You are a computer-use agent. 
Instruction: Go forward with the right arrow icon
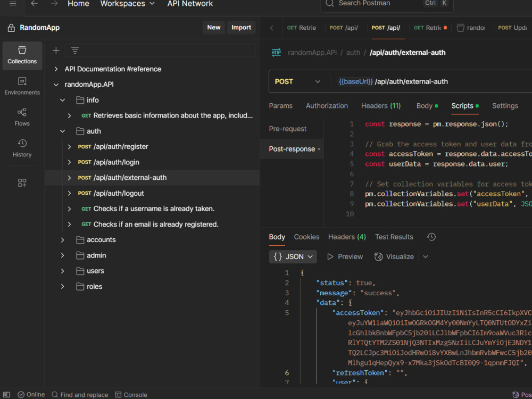click(54, 4)
